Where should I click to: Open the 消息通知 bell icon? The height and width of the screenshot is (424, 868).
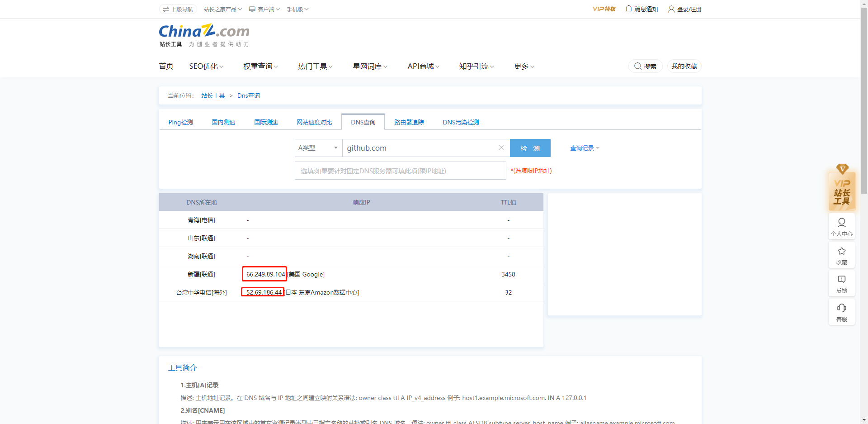coord(628,9)
